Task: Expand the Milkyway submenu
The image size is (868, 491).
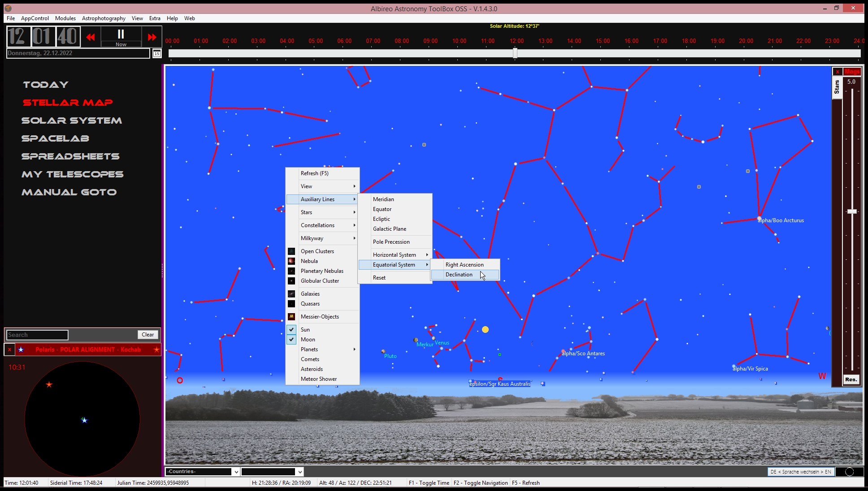Action: click(x=323, y=238)
